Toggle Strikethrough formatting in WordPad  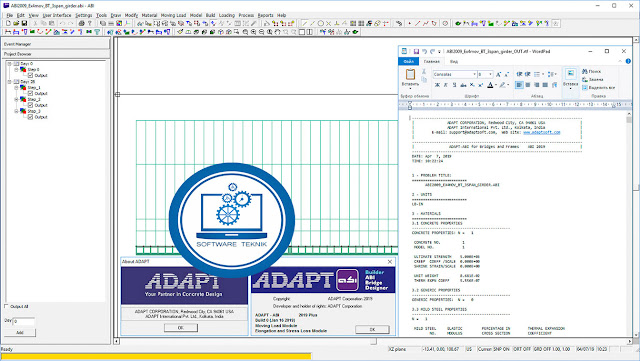pyautogui.click(x=463, y=85)
